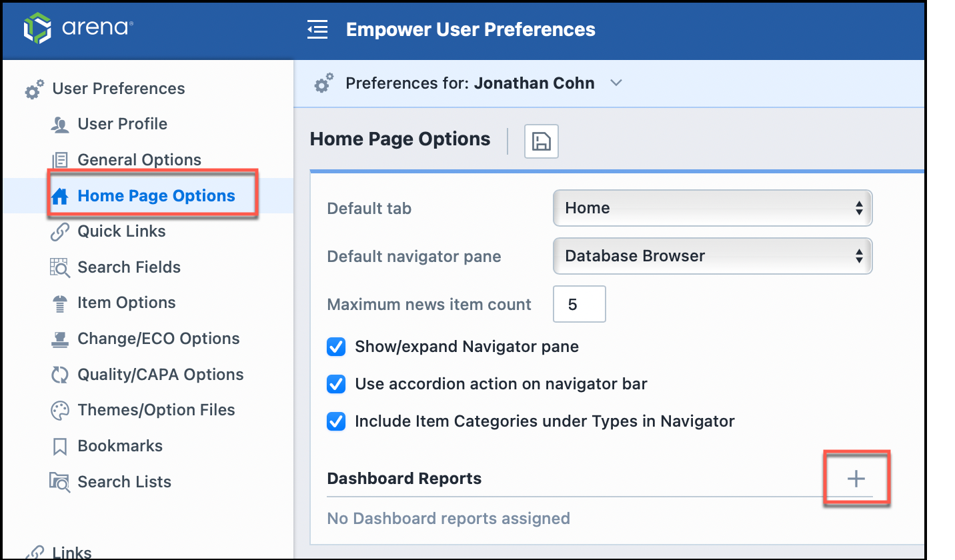The width and height of the screenshot is (955, 560).
Task: Click the User Preferences gears icon in sidebar
Action: point(35,89)
